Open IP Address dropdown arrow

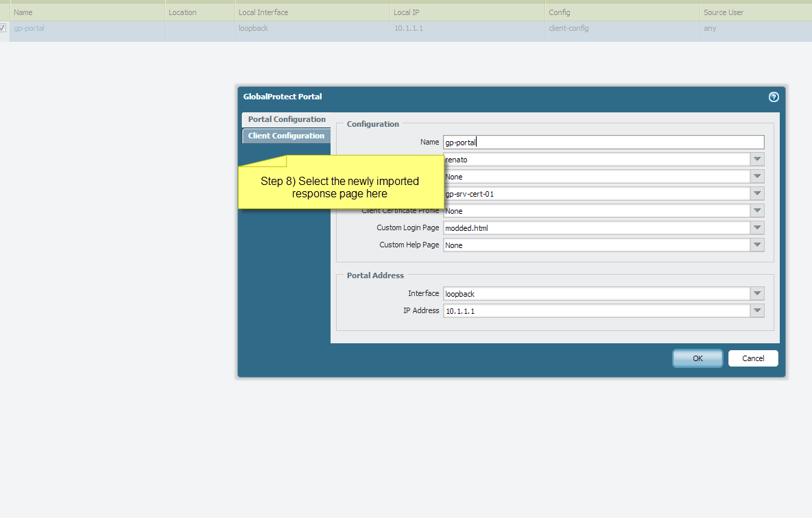(x=757, y=310)
